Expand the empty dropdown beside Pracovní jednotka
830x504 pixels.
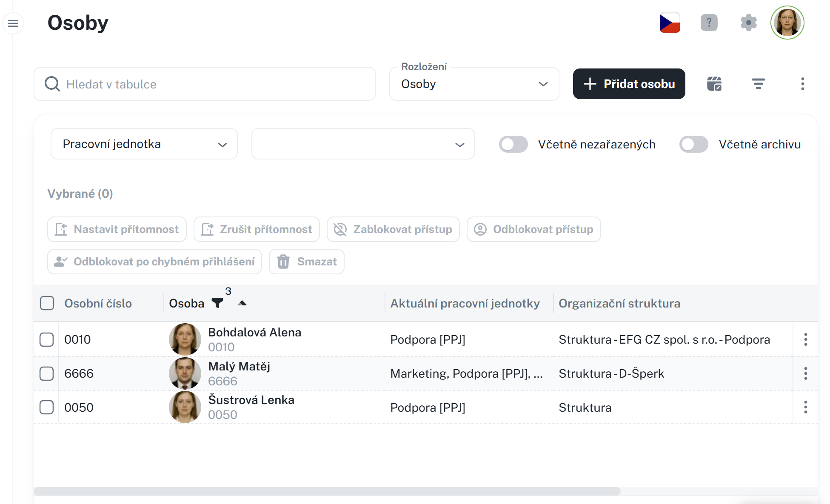click(x=363, y=144)
